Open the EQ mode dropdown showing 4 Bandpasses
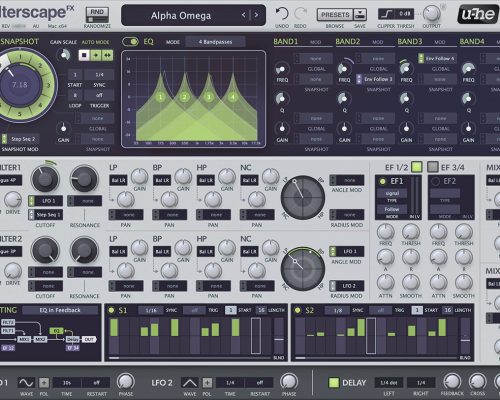The width and height of the screenshot is (500, 400). pyautogui.click(x=215, y=42)
